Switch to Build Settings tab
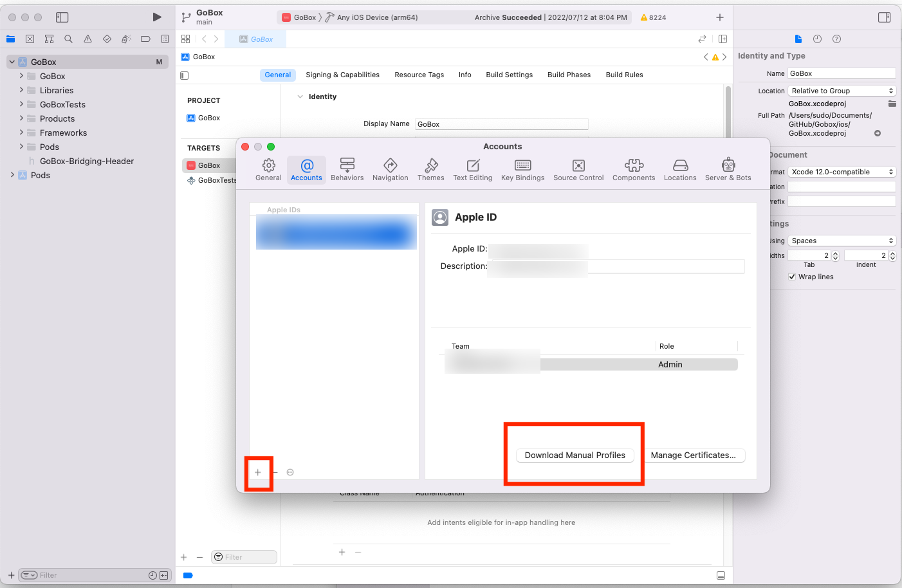This screenshot has height=588, width=902. coord(509,75)
